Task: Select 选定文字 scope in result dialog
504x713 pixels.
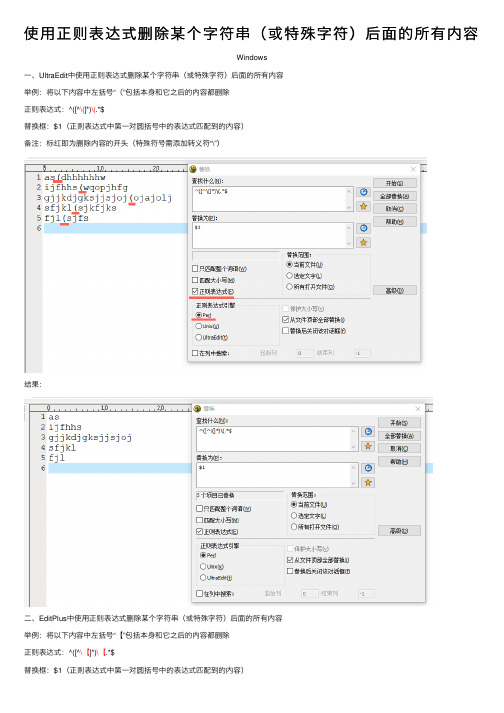Action: tap(294, 516)
